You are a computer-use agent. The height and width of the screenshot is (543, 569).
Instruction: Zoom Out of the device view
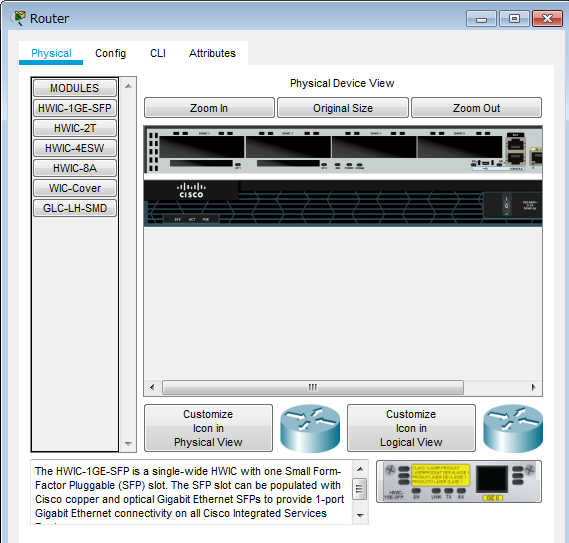point(476,108)
